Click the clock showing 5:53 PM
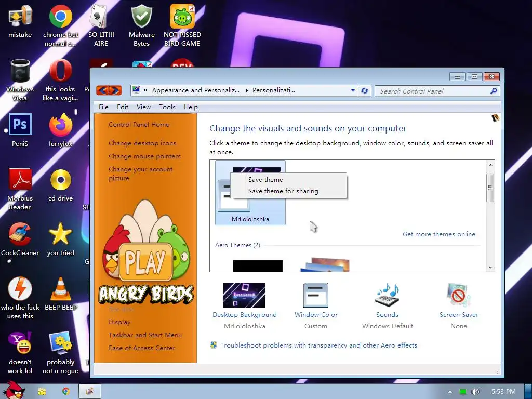This screenshot has height=399, width=532. point(503,392)
